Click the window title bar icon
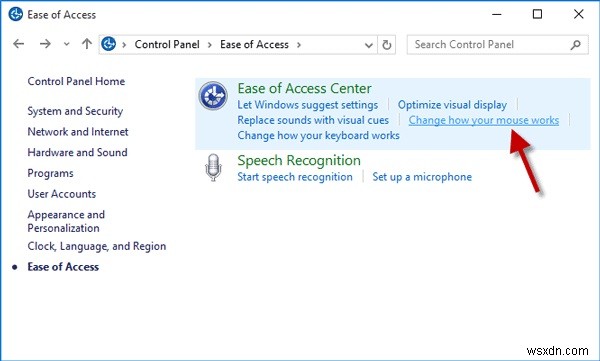 [x=16, y=15]
